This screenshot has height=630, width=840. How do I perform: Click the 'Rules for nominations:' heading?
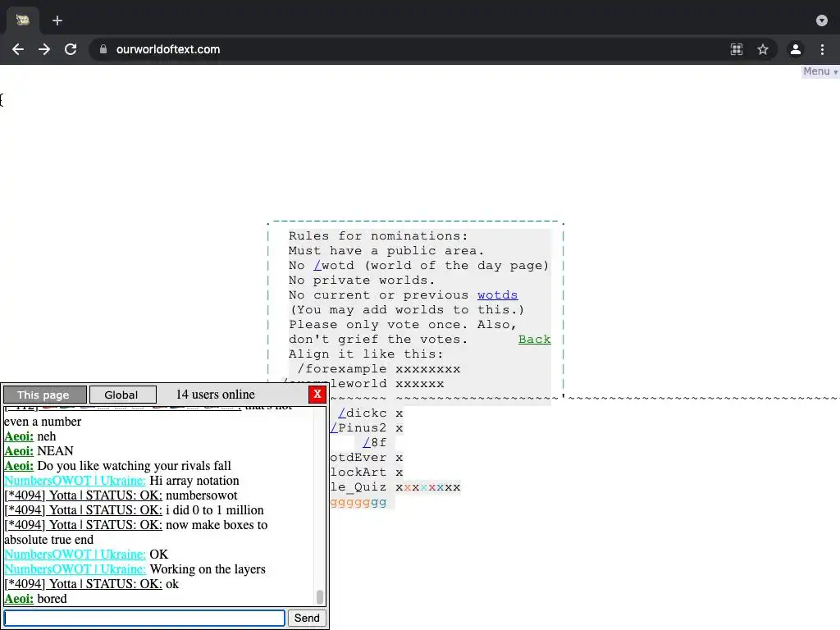(x=378, y=235)
